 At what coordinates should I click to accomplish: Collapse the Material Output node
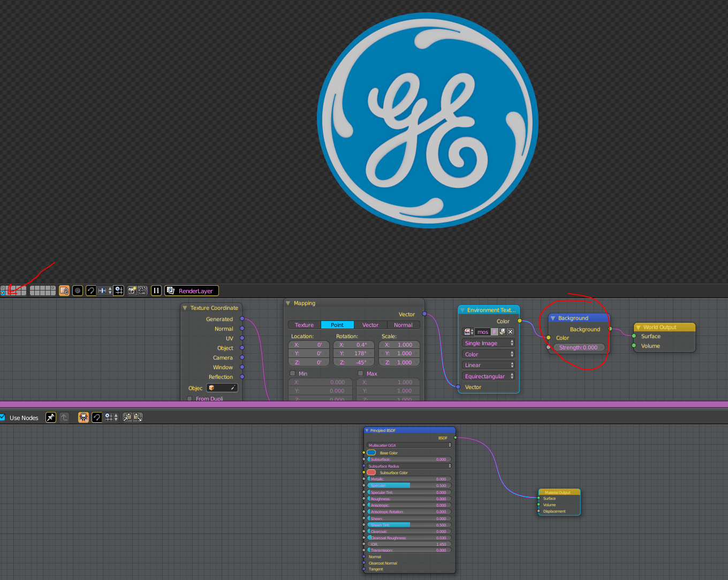point(542,492)
